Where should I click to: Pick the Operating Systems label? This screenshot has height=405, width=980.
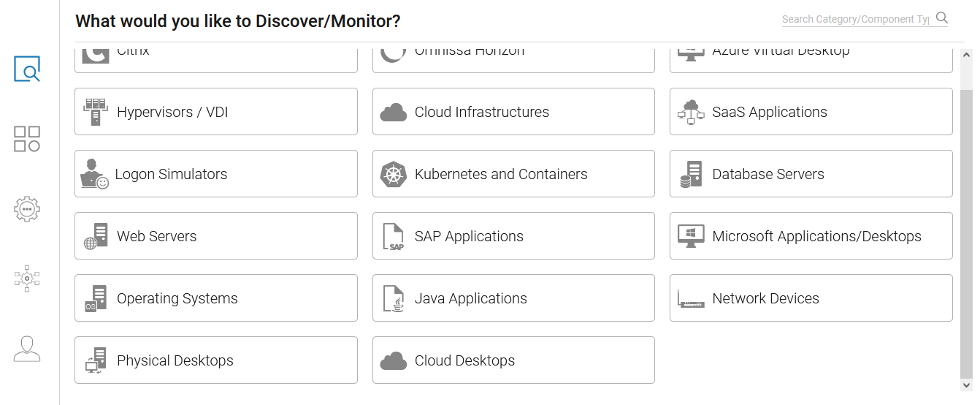click(177, 298)
